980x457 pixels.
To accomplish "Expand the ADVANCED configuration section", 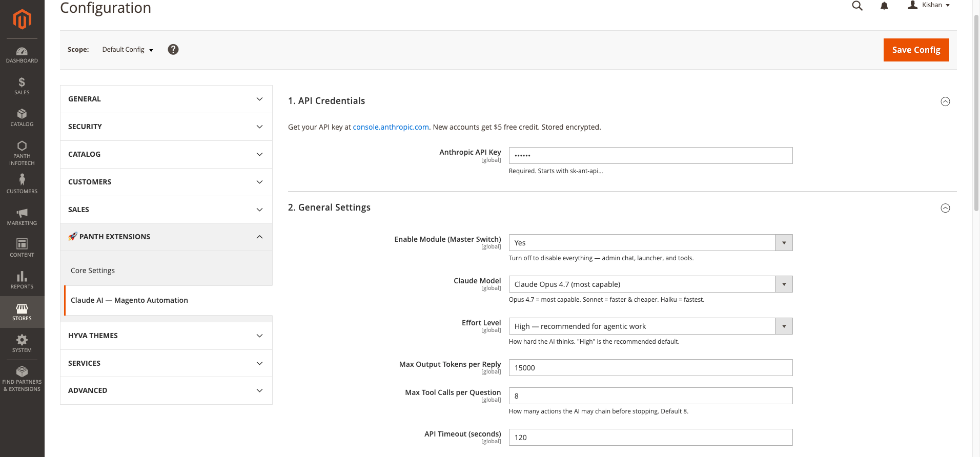I will coord(166,390).
